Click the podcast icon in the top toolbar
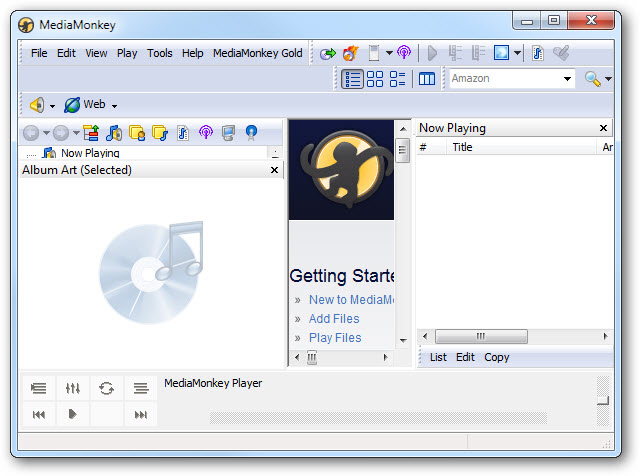The width and height of the screenshot is (640, 476). 404,53
